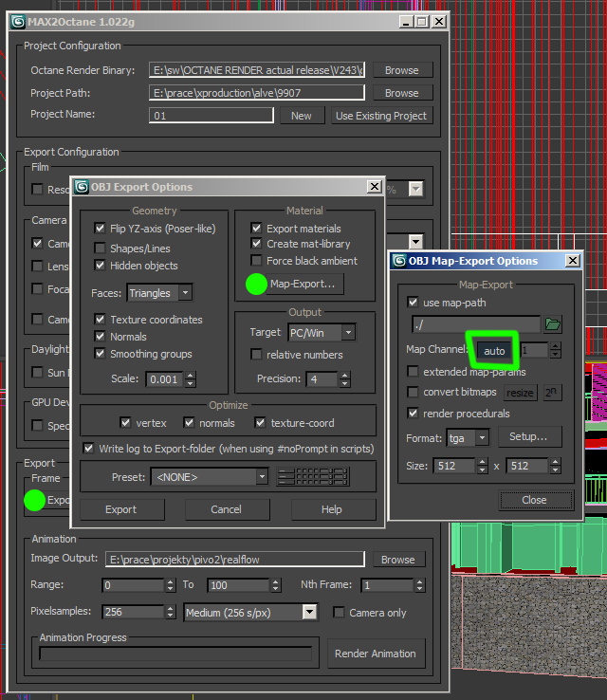Browse for Project Path

(x=402, y=93)
